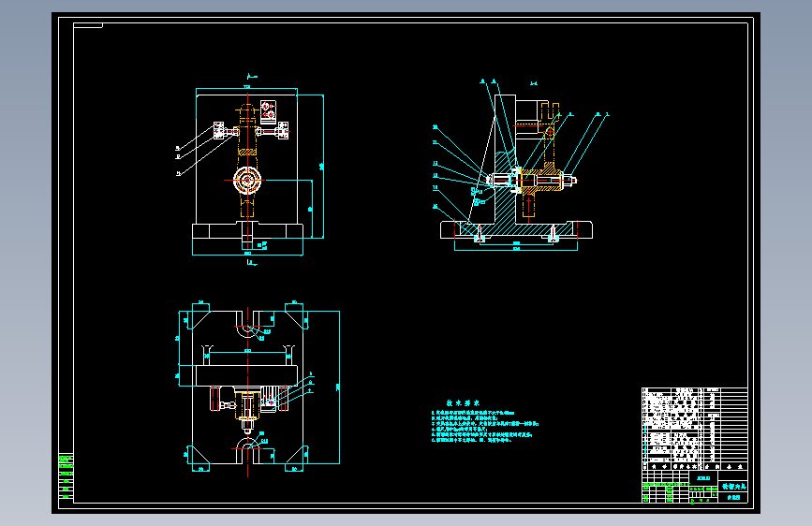812x526 pixels.
Task: Click the section label above the section view
Action: point(534,83)
